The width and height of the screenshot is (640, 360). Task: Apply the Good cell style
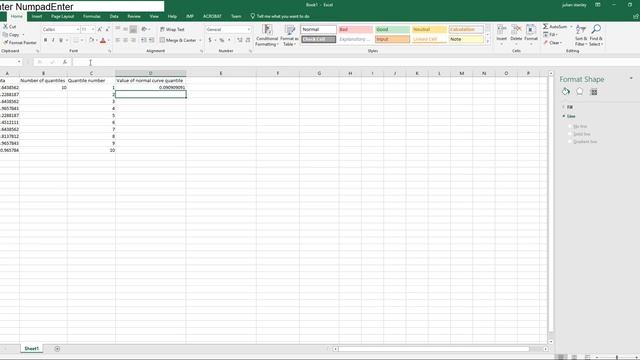point(392,29)
